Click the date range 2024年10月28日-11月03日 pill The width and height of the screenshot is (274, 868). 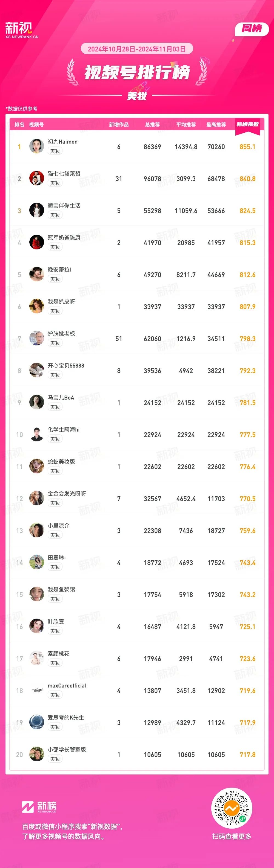pos(137,49)
